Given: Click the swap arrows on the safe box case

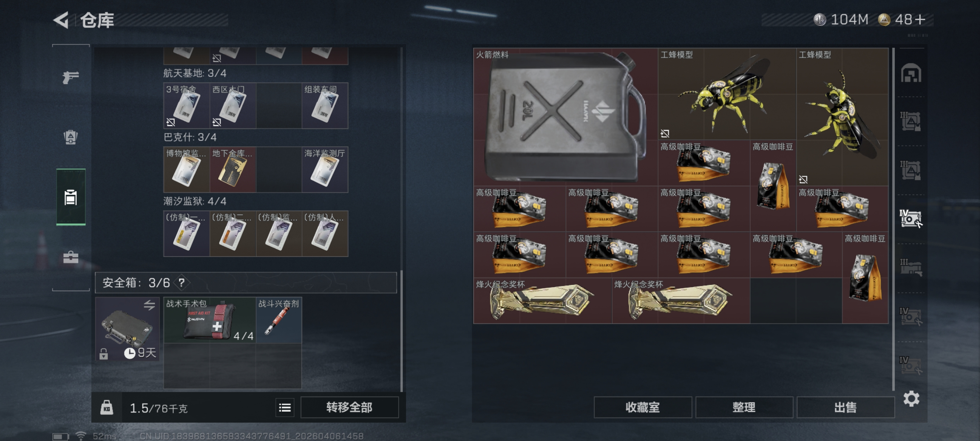Looking at the screenshot, I should [x=149, y=305].
